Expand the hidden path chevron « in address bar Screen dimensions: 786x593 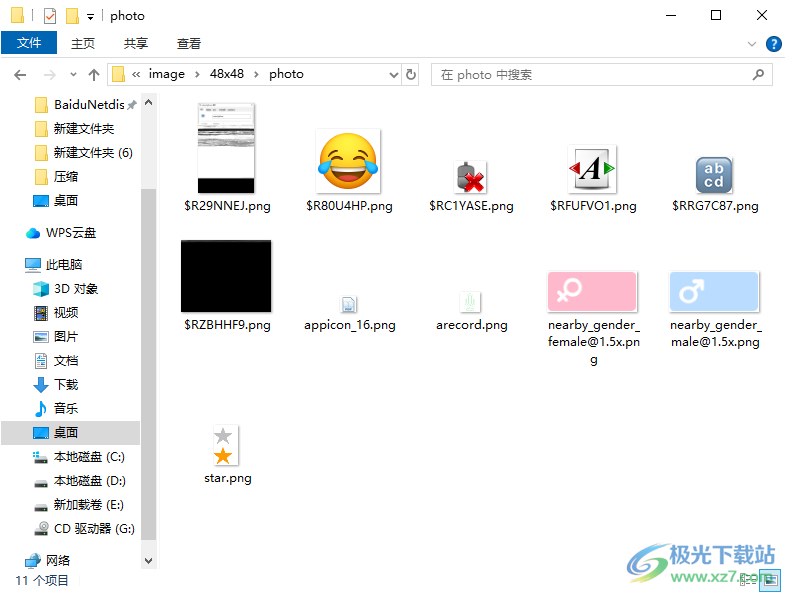tap(136, 75)
